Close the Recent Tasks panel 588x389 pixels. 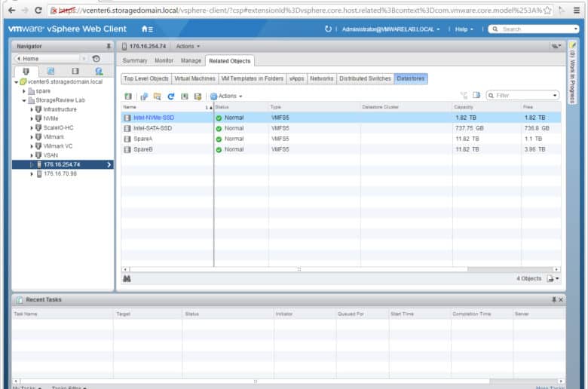tap(561, 299)
